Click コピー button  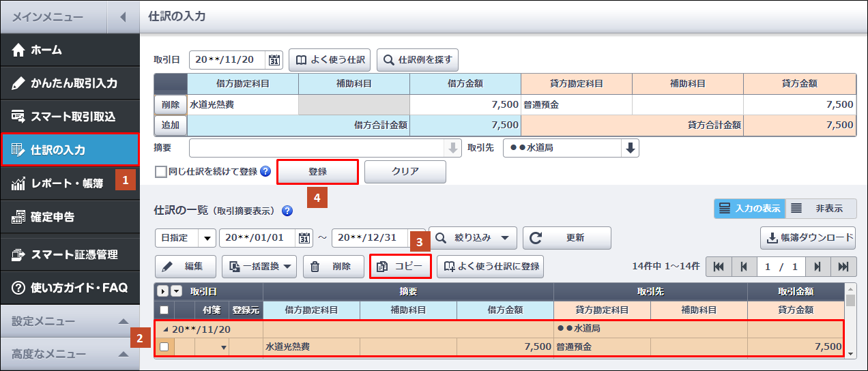(401, 267)
